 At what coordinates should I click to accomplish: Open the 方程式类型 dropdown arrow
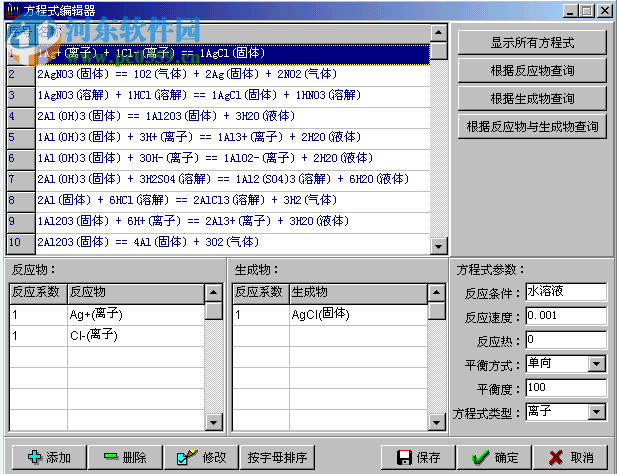pyautogui.click(x=597, y=412)
